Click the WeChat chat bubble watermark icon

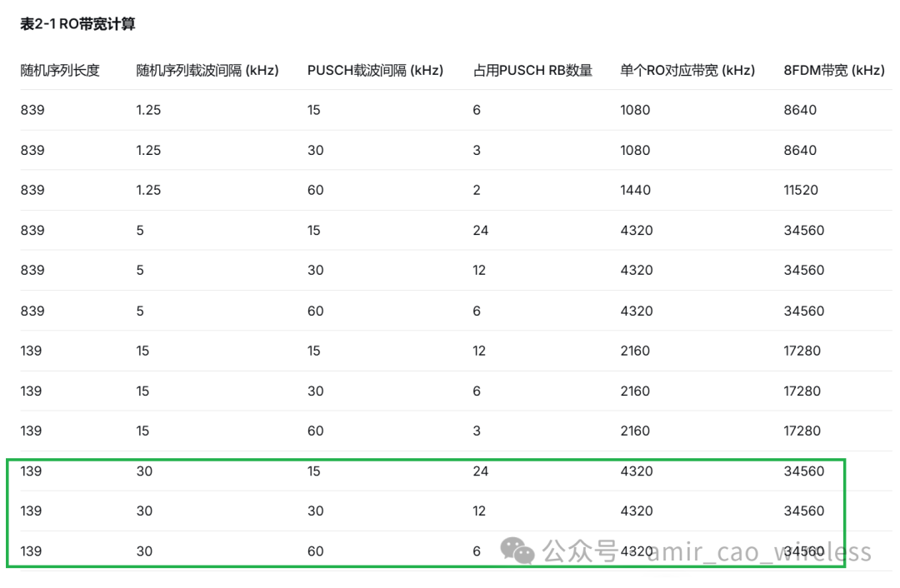pyautogui.click(x=517, y=551)
